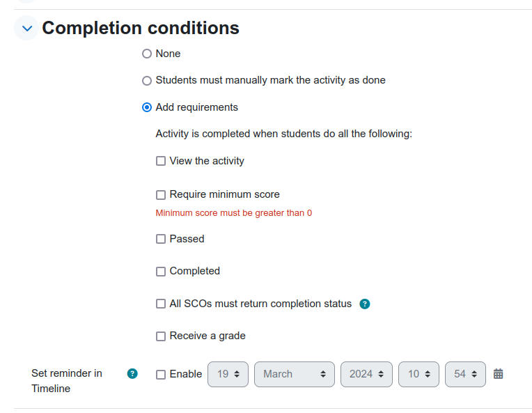
Task: Check All SCOs must return completion status
Action: (x=161, y=304)
